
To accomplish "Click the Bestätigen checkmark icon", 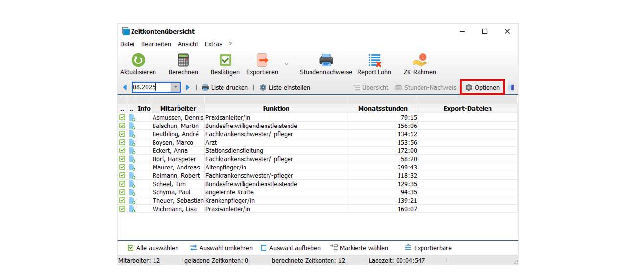I will pyautogui.click(x=225, y=61).
